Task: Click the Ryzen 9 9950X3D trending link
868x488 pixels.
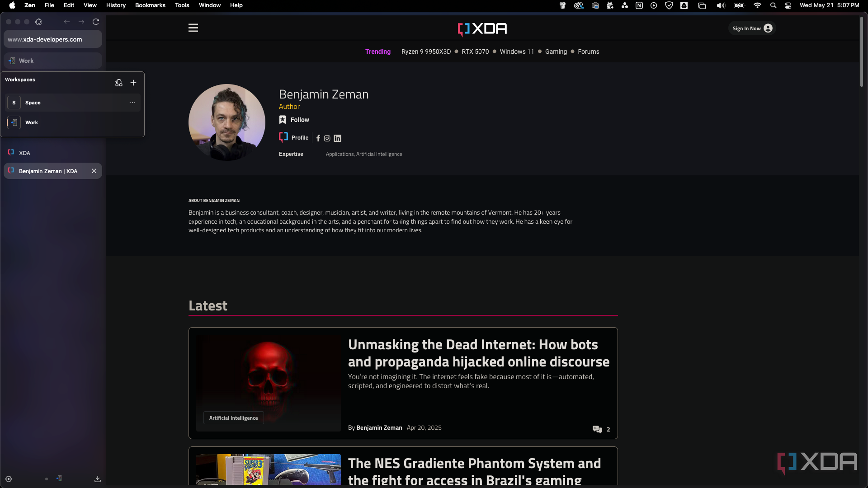Action: [x=426, y=52]
